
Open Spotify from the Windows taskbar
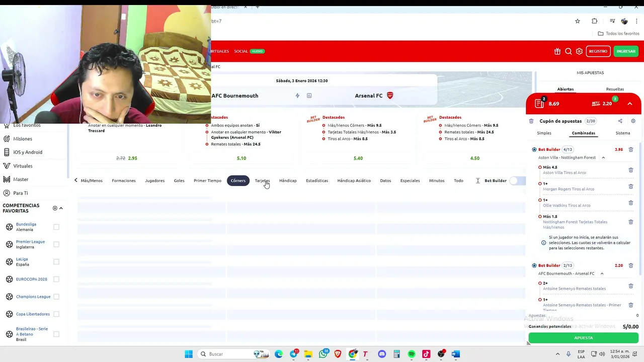point(412,354)
